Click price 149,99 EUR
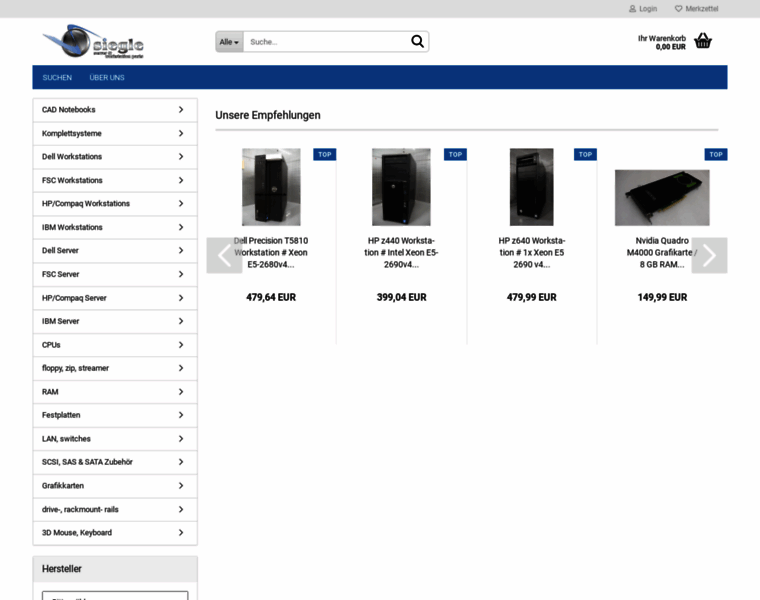Image resolution: width=760 pixels, height=600 pixels. (x=662, y=298)
